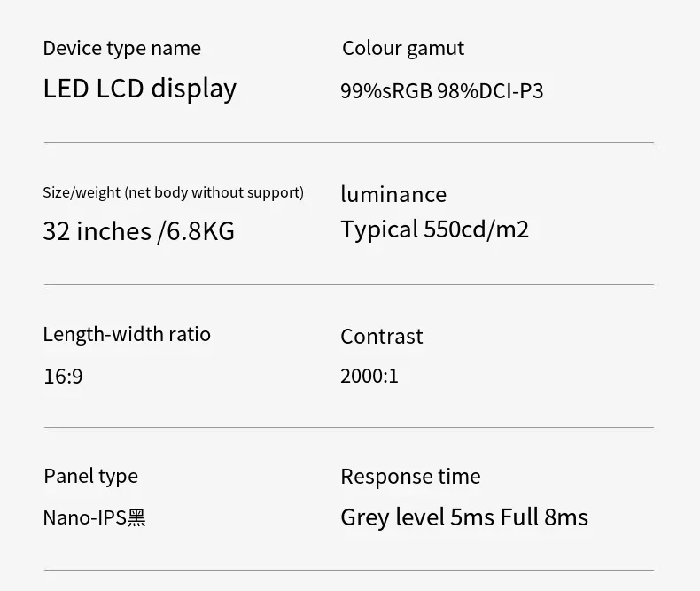Click the "Contrast" heading
This screenshot has width=700, height=591.
(381, 336)
